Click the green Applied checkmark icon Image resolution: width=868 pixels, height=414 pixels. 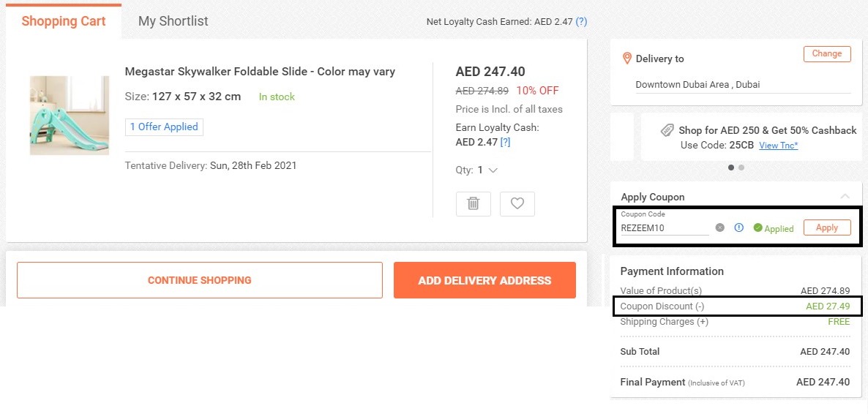758,227
